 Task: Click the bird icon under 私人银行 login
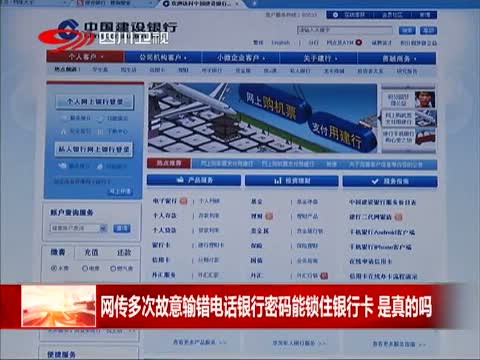click(x=62, y=165)
